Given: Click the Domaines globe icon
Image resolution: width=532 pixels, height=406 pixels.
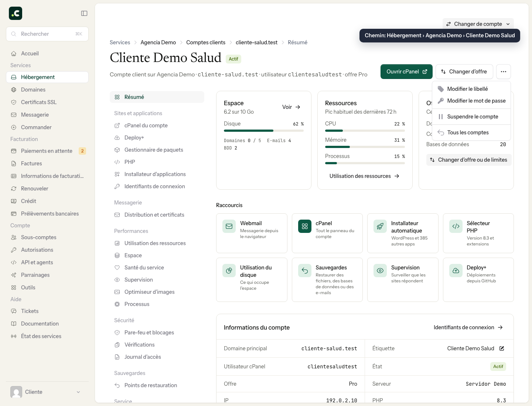Looking at the screenshot, I should [14, 90].
